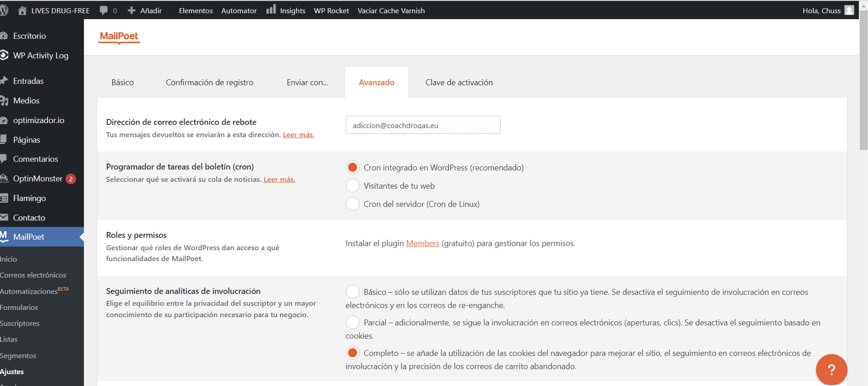Screen dimensions: 868x386
Task: Open Correos electrónicos submenu item
Action: click(x=33, y=275)
